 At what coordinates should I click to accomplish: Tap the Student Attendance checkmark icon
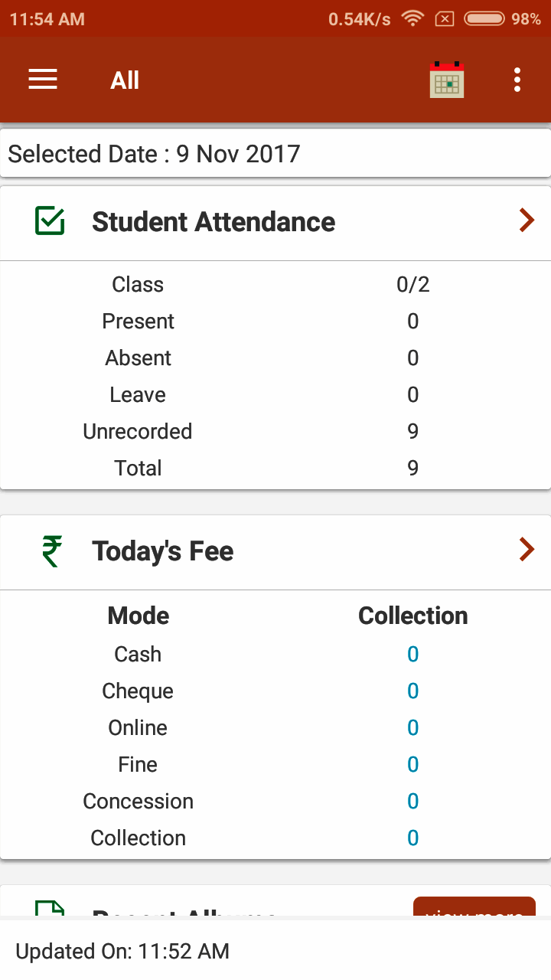51,221
